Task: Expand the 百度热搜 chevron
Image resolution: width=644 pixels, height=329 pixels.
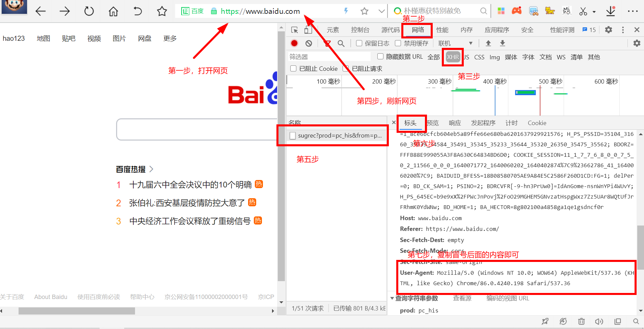Action: pyautogui.click(x=151, y=169)
